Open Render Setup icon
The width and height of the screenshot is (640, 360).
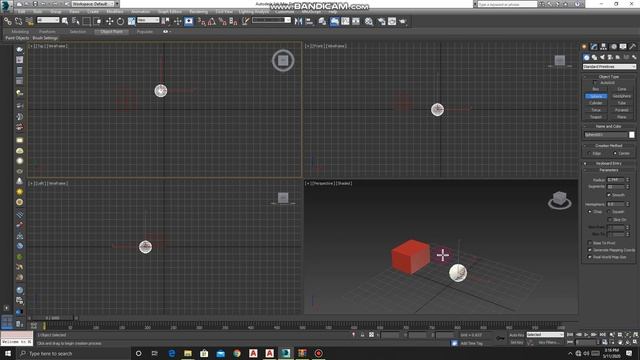[x=381, y=21]
